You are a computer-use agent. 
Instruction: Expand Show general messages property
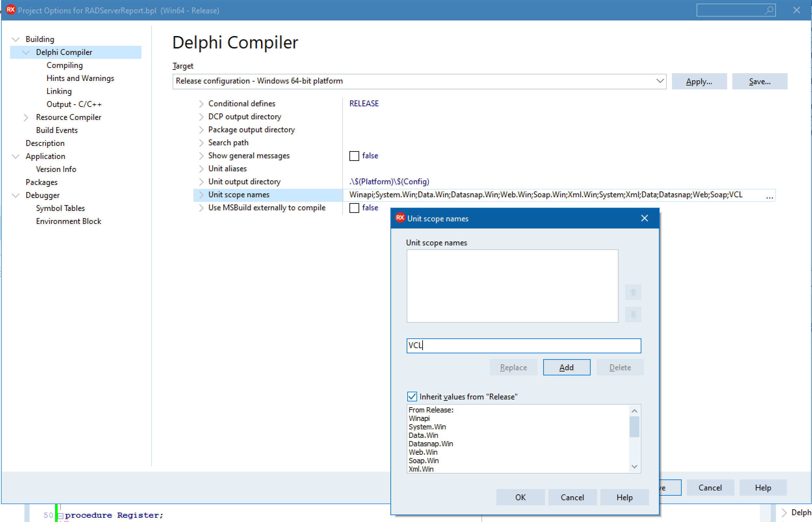pos(201,156)
